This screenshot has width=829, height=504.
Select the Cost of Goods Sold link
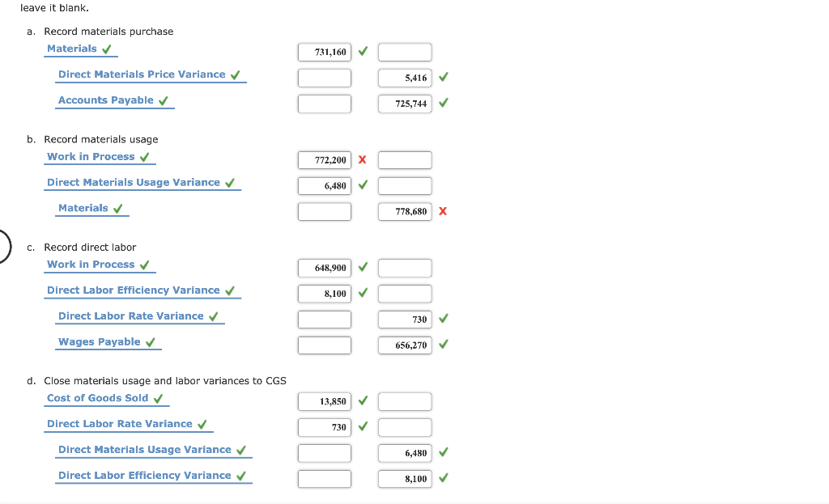(98, 397)
